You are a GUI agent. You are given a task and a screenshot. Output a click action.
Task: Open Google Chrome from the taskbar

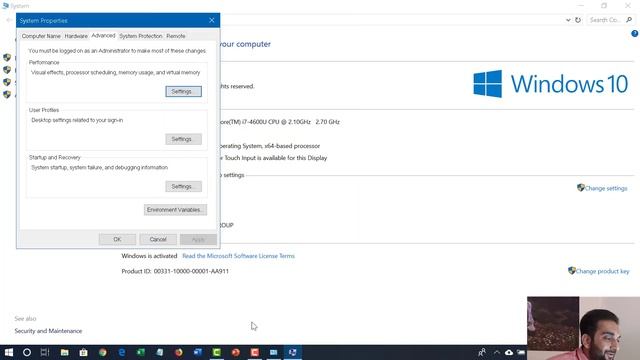(102, 352)
